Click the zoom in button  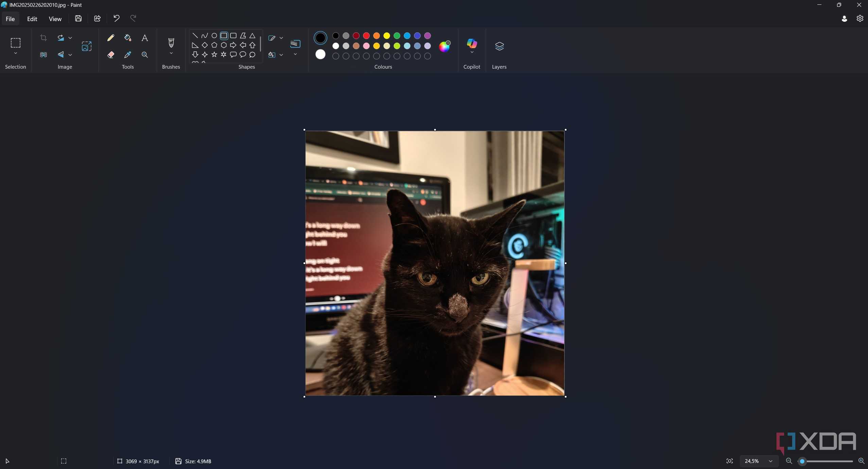pyautogui.click(x=861, y=461)
